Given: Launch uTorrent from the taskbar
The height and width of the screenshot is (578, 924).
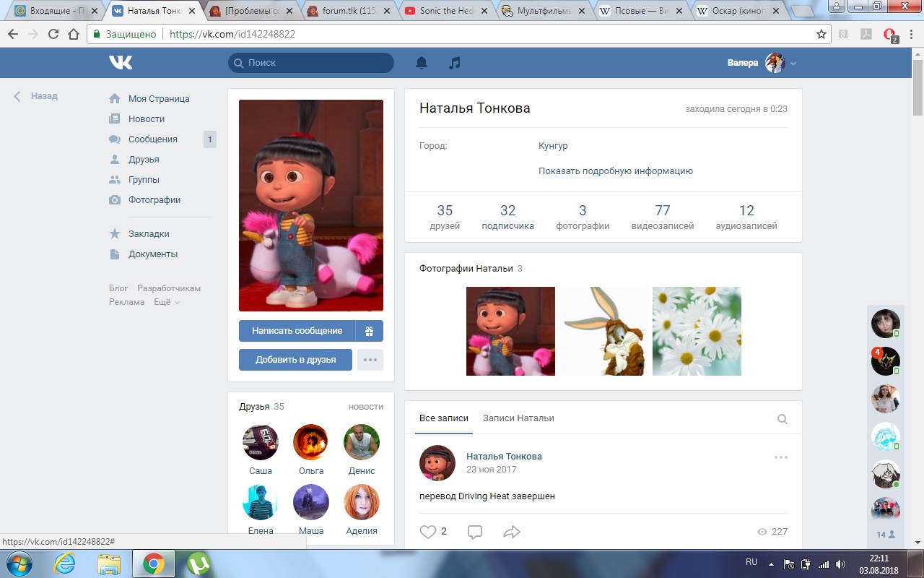Looking at the screenshot, I should (199, 564).
